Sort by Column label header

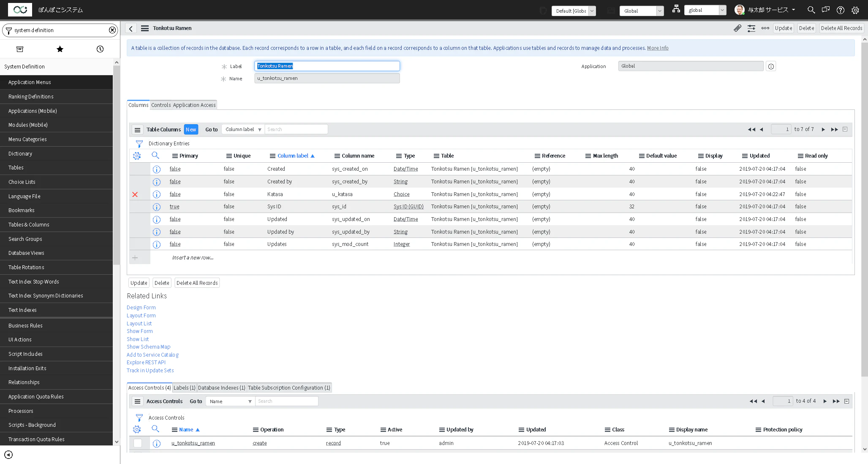point(293,156)
